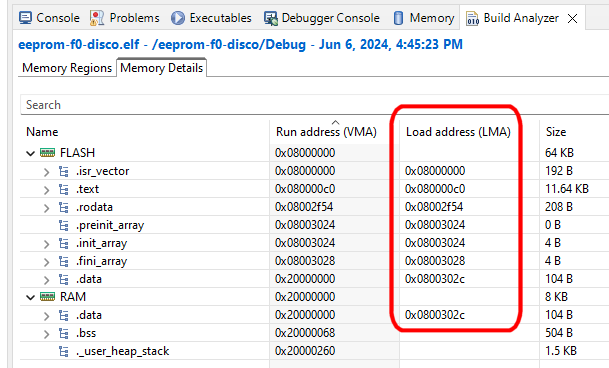Click the 192 B size value

[559, 171]
